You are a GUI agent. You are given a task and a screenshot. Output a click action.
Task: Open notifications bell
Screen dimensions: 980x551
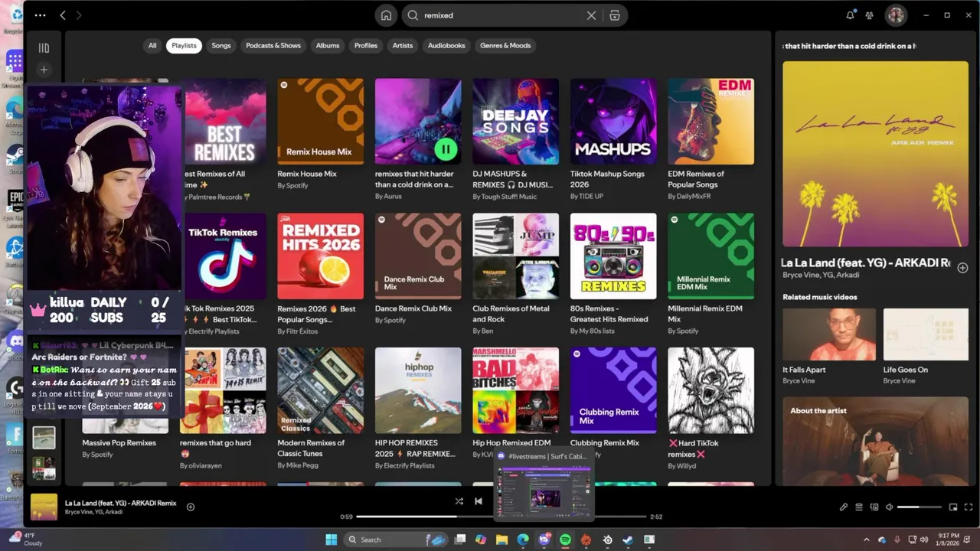click(850, 15)
